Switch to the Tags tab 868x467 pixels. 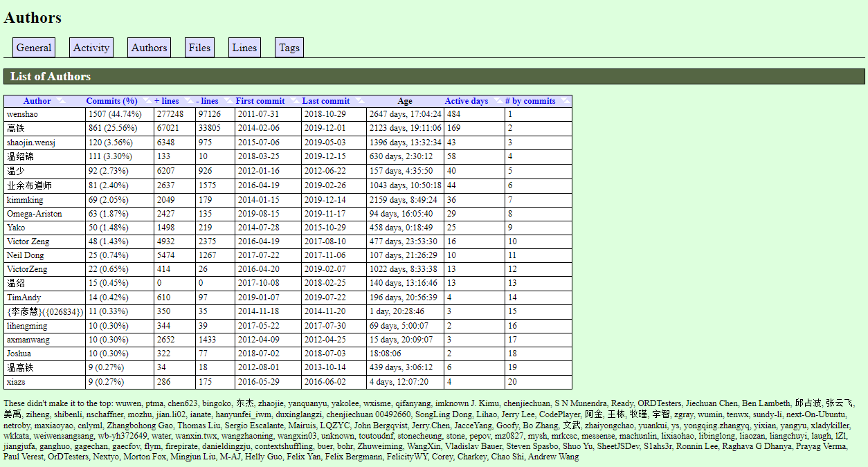coord(289,48)
